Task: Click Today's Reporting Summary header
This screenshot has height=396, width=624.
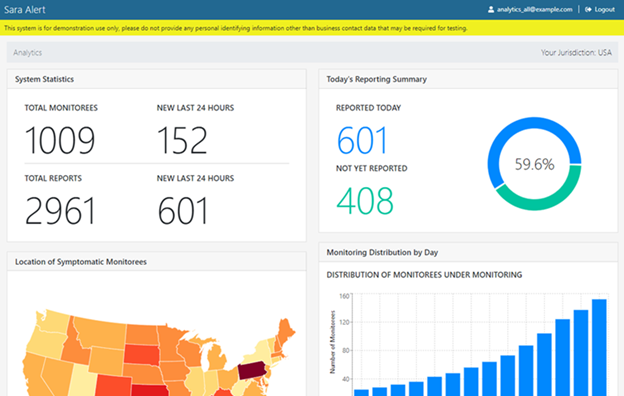Action: (468, 79)
